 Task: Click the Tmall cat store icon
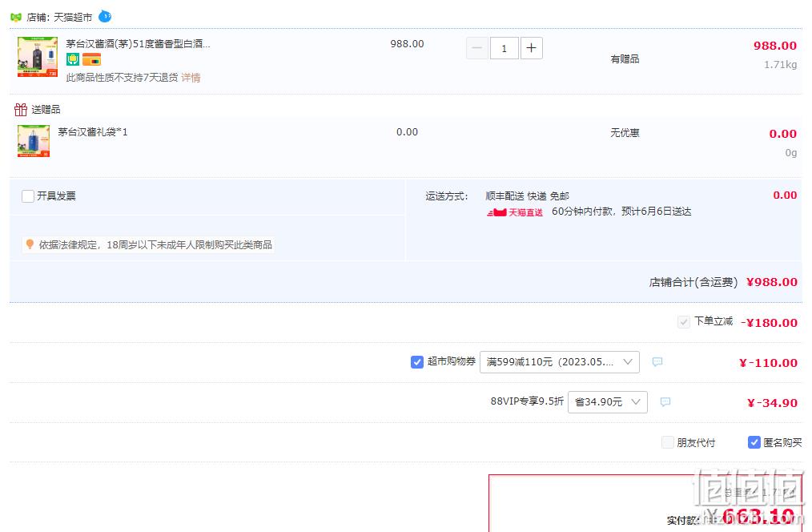[x=15, y=17]
